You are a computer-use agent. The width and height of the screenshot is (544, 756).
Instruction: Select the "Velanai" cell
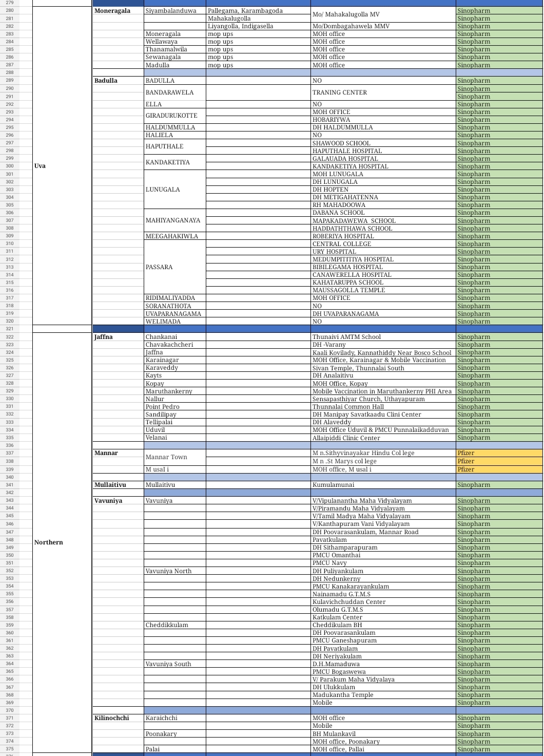pos(174,438)
